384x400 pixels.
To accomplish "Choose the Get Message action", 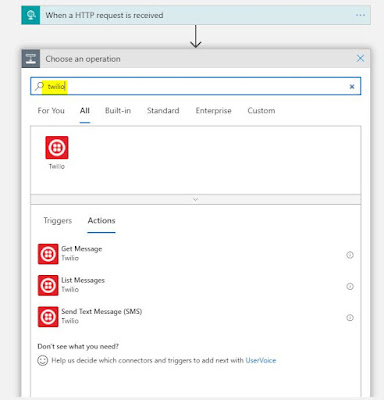I will coord(196,254).
